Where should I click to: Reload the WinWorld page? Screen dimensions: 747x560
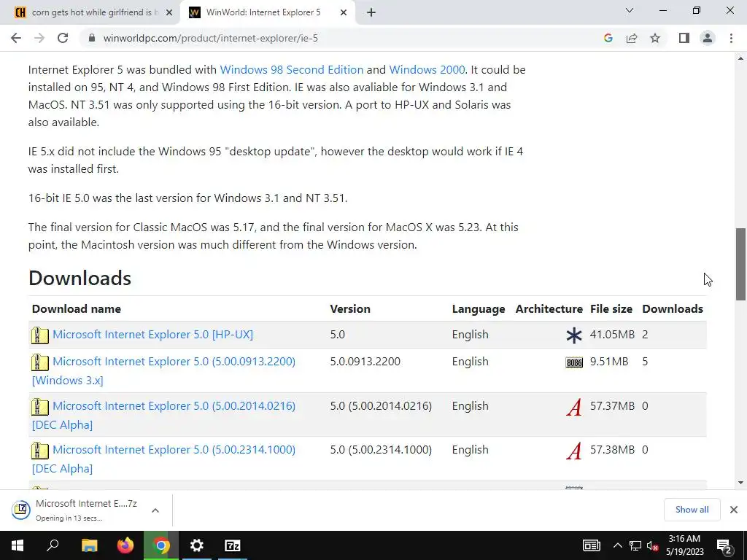tap(63, 38)
